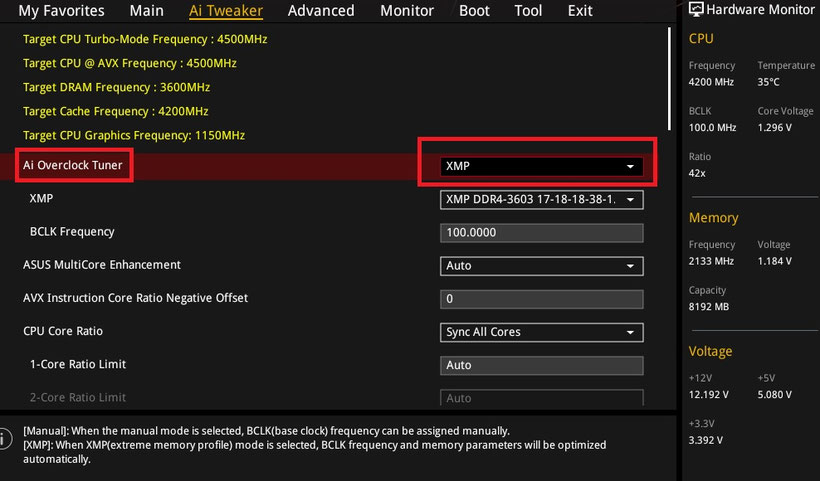Open the Tool tab
This screenshot has width=820, height=481.
point(528,11)
